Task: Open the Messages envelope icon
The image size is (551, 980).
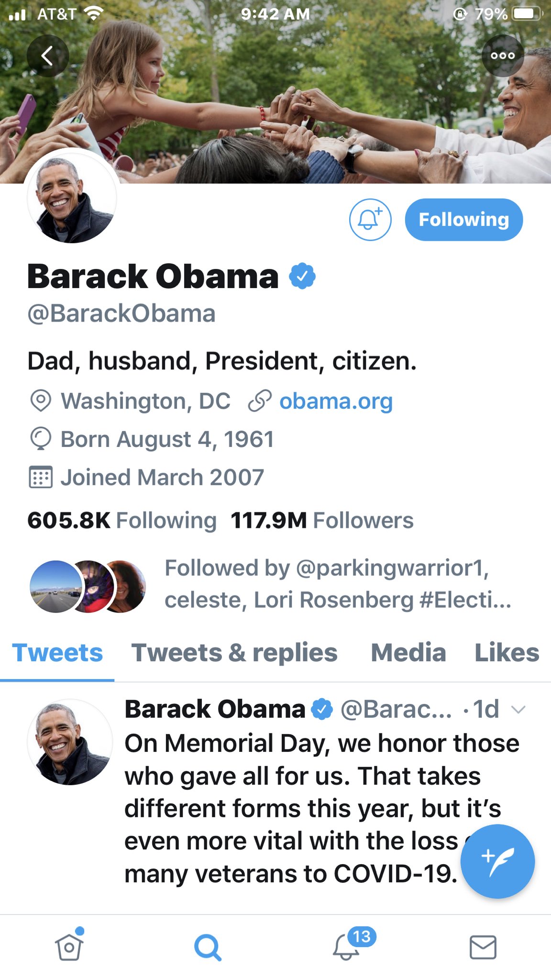Action: pos(483,947)
